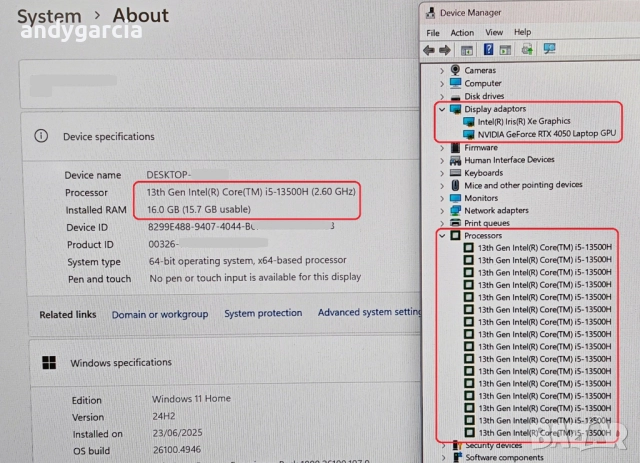Open the View menu in Device Manager
640x463 pixels.
[493, 33]
